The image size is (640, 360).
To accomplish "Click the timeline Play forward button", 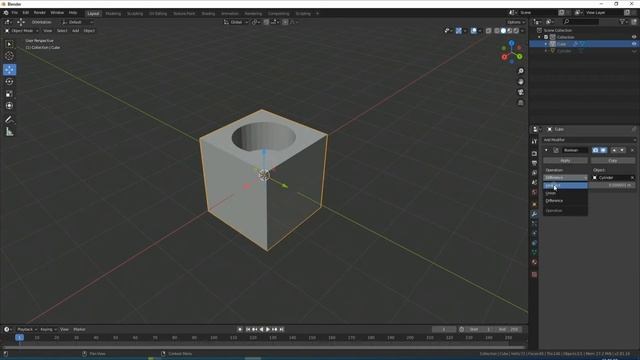I will pyautogui.click(x=268, y=329).
